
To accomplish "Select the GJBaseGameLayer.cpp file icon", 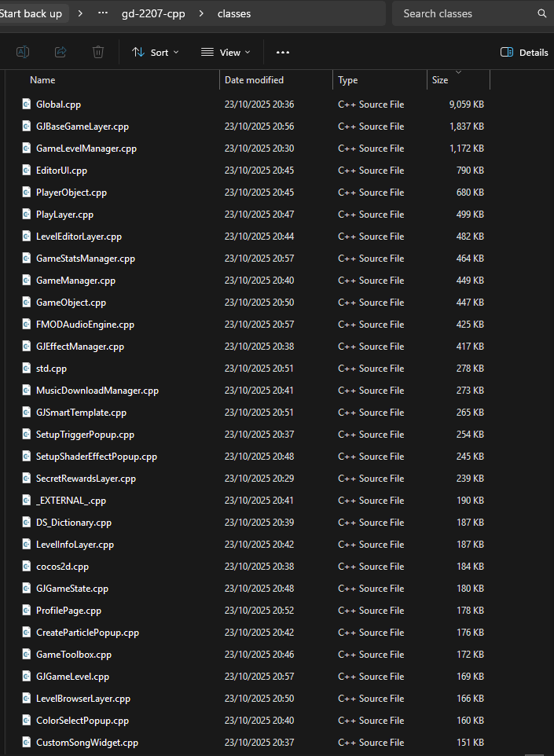I will pos(27,127).
